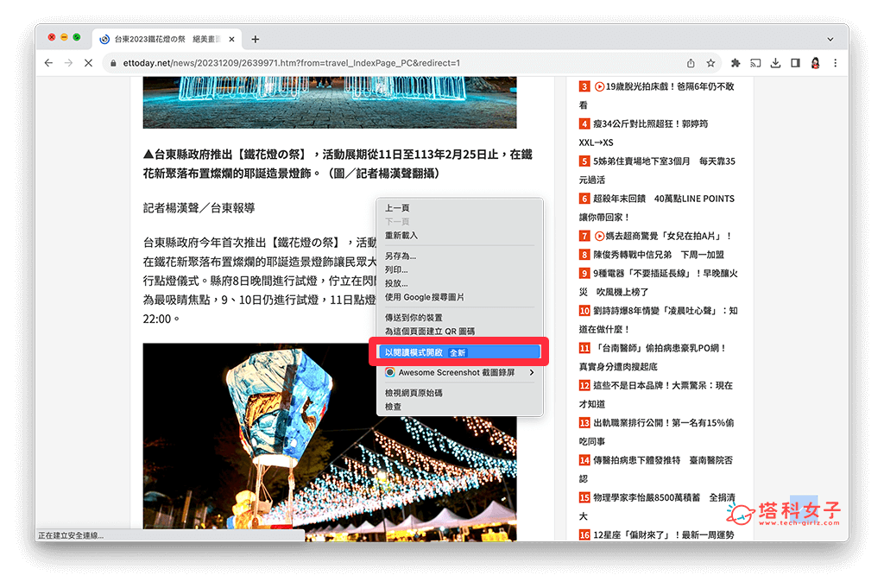Click the byline 記者楊漢聲／台東報導
Viewport: 884px width, 588px height.
click(199, 208)
